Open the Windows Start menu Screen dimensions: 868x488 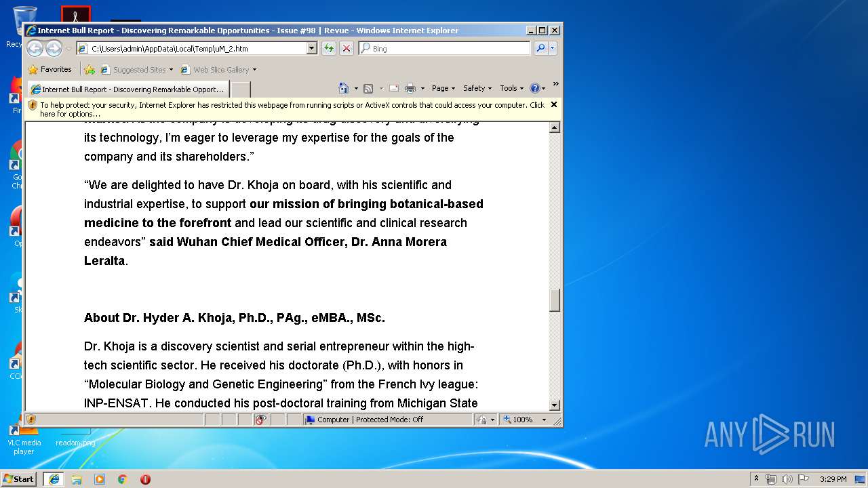[19, 479]
